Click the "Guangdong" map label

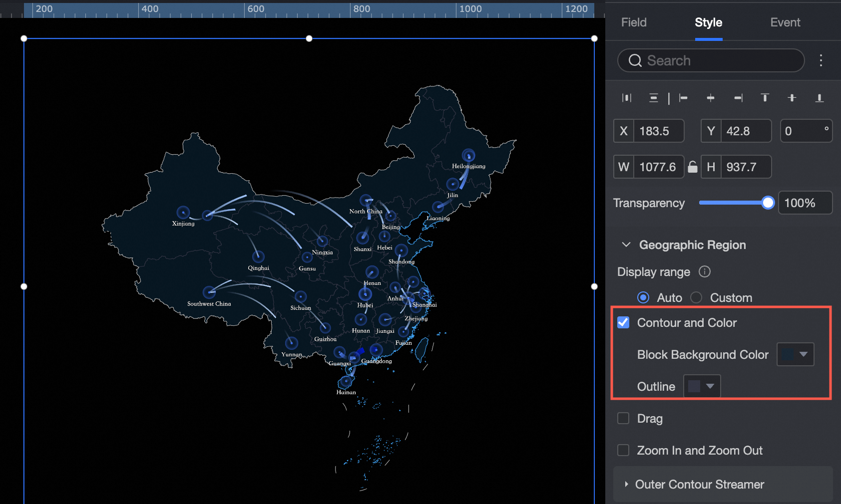[x=377, y=361]
